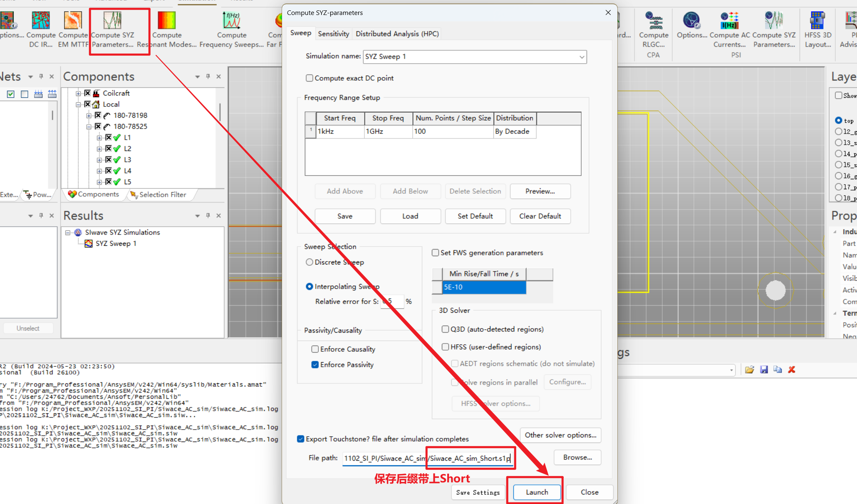Expand the Coilcraft component library node

pyautogui.click(x=78, y=94)
